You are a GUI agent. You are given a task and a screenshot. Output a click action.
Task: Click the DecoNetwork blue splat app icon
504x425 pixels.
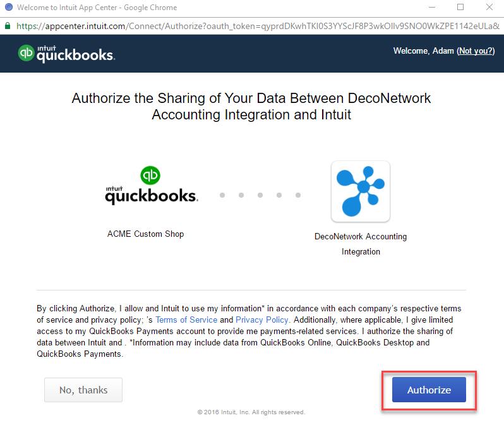pos(361,191)
